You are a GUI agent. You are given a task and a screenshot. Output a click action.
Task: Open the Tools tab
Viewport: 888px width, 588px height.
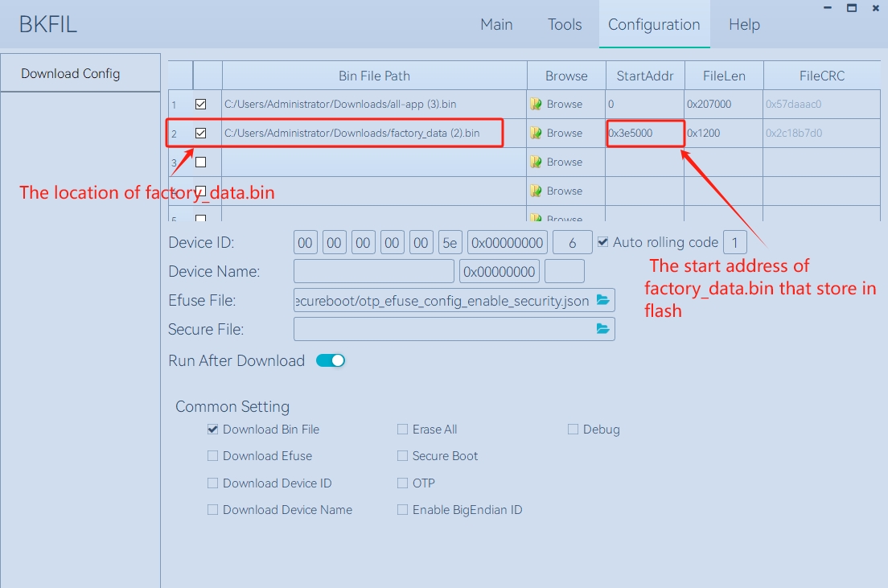click(565, 25)
